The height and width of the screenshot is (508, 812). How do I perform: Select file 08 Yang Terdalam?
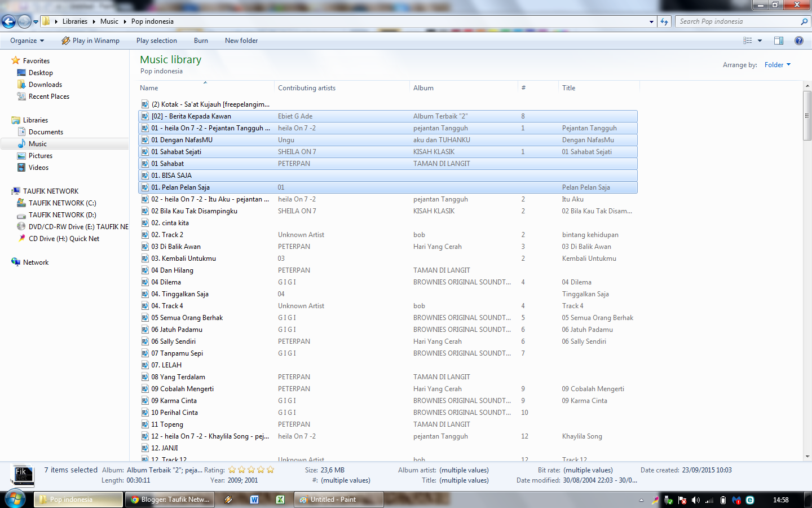178,377
